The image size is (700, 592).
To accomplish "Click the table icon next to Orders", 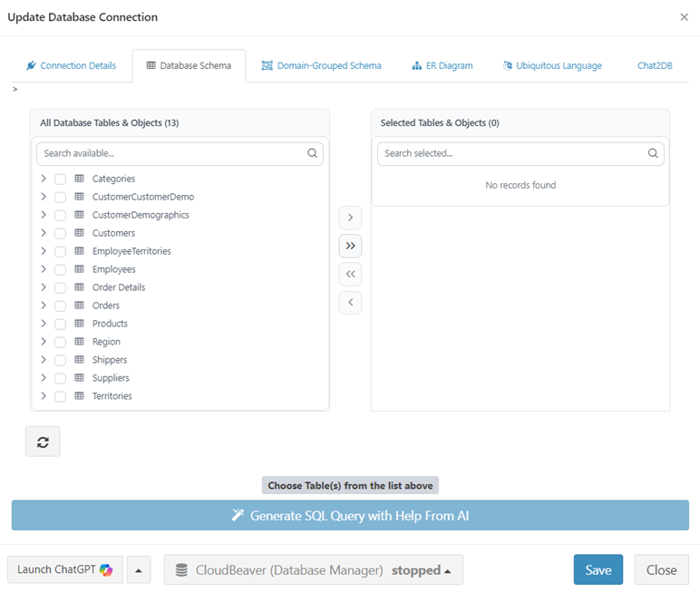I will 80,306.
